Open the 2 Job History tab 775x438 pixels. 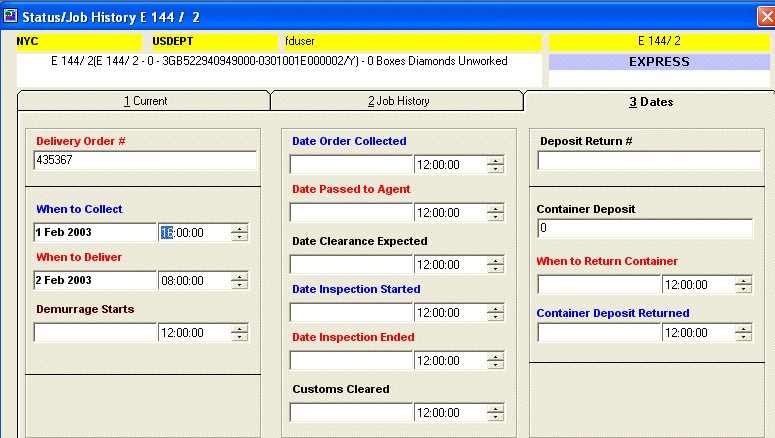(x=398, y=101)
